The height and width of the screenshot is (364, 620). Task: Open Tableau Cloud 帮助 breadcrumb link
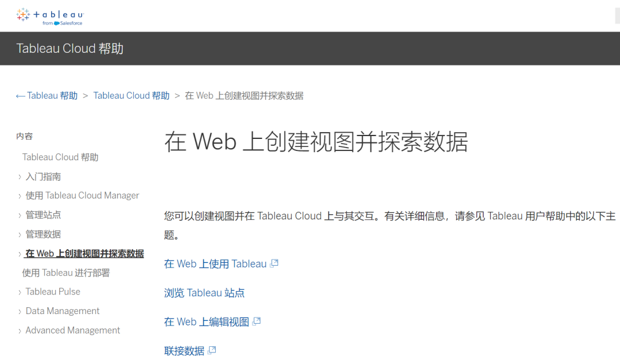[x=131, y=96]
